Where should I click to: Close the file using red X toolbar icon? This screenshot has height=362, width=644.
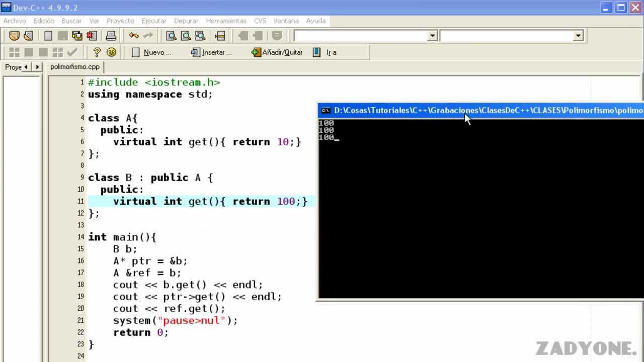91,36
